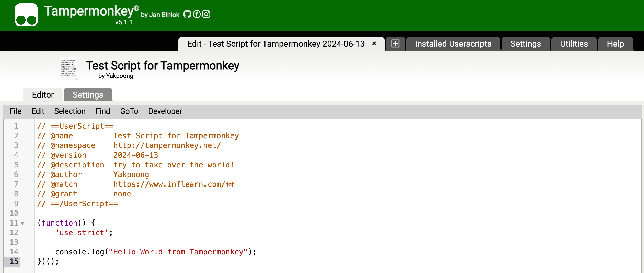The width and height of the screenshot is (644, 273).
Task: Open the File menu
Action: (15, 111)
